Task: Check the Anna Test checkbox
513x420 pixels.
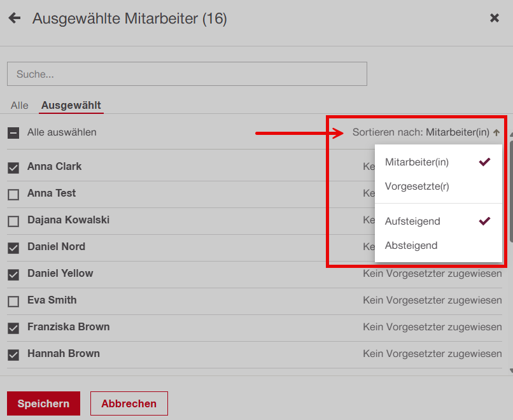Action: 13,194
